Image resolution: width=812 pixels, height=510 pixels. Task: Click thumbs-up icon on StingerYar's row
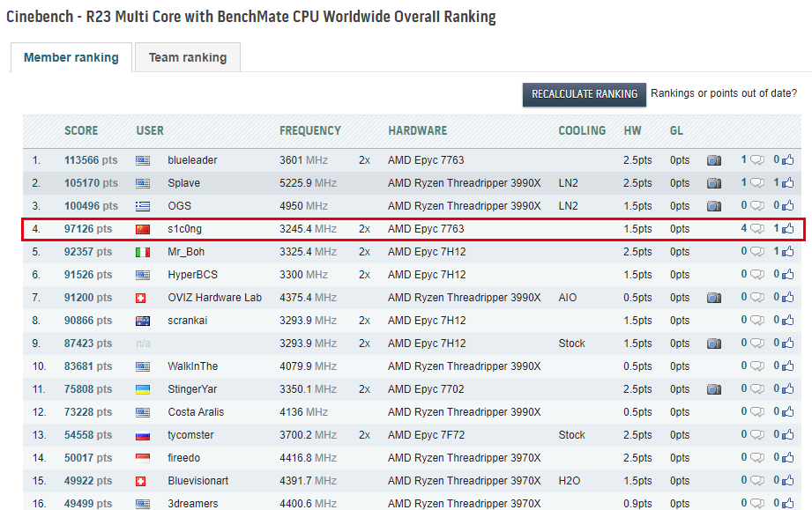pos(787,389)
